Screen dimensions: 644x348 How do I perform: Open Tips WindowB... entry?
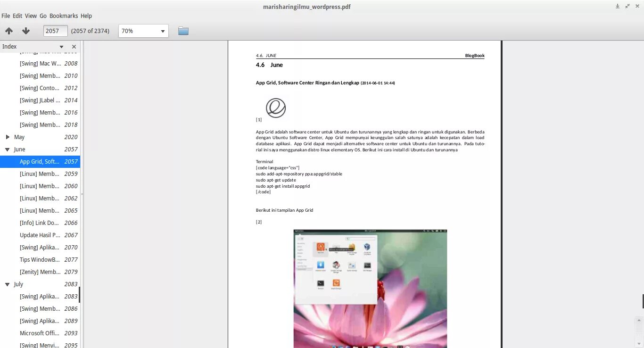pyautogui.click(x=40, y=260)
